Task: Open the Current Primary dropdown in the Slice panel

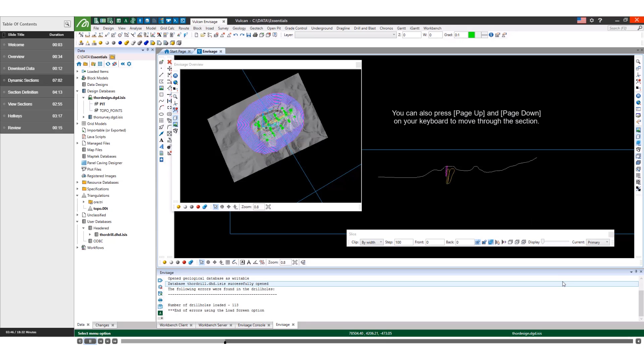Action: click(597, 242)
